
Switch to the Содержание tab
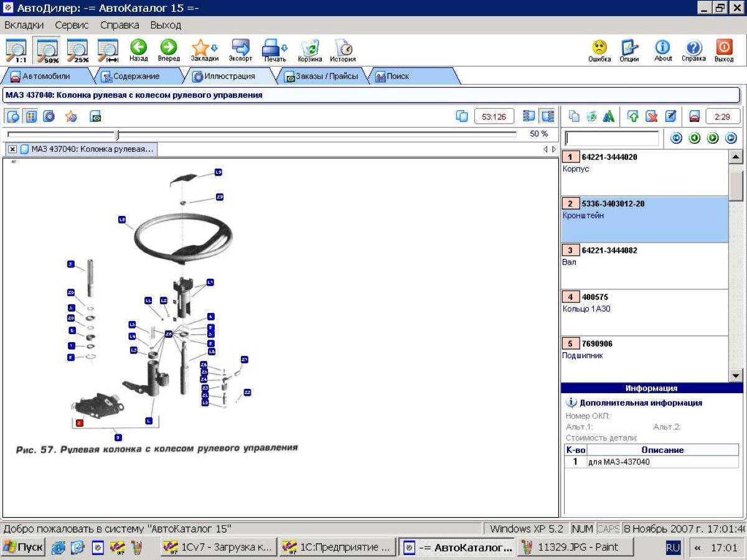point(137,77)
